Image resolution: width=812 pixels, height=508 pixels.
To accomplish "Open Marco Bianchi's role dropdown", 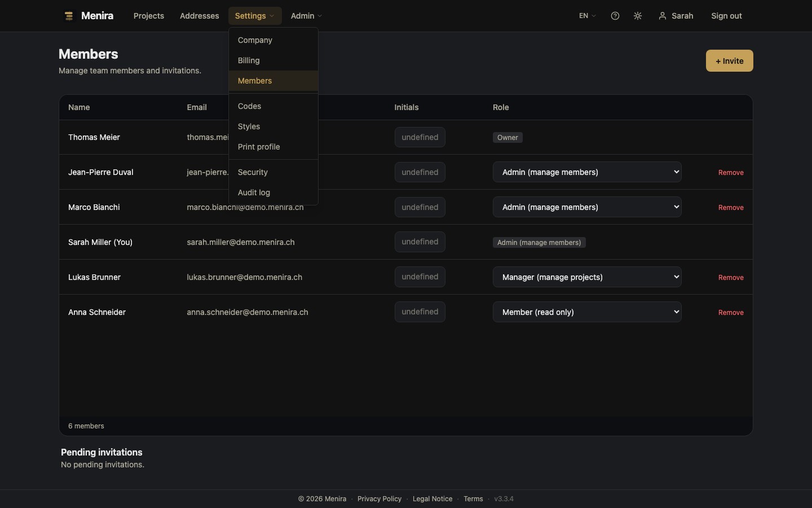I will tap(587, 207).
